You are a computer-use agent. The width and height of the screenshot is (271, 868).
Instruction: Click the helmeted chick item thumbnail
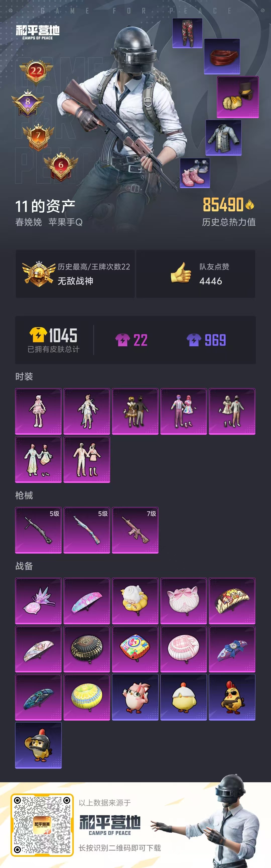(x=38, y=745)
